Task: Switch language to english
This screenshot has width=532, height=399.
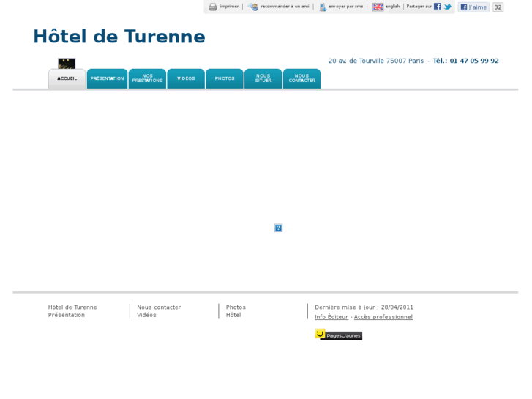Action: point(392,7)
